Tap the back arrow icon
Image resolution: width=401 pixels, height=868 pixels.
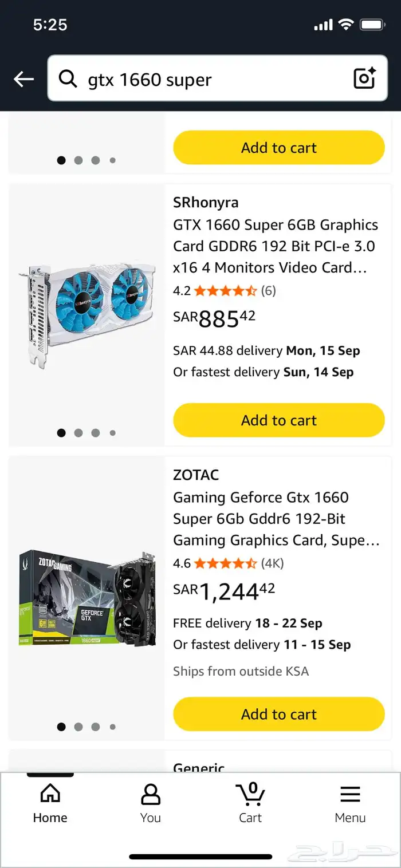24,79
